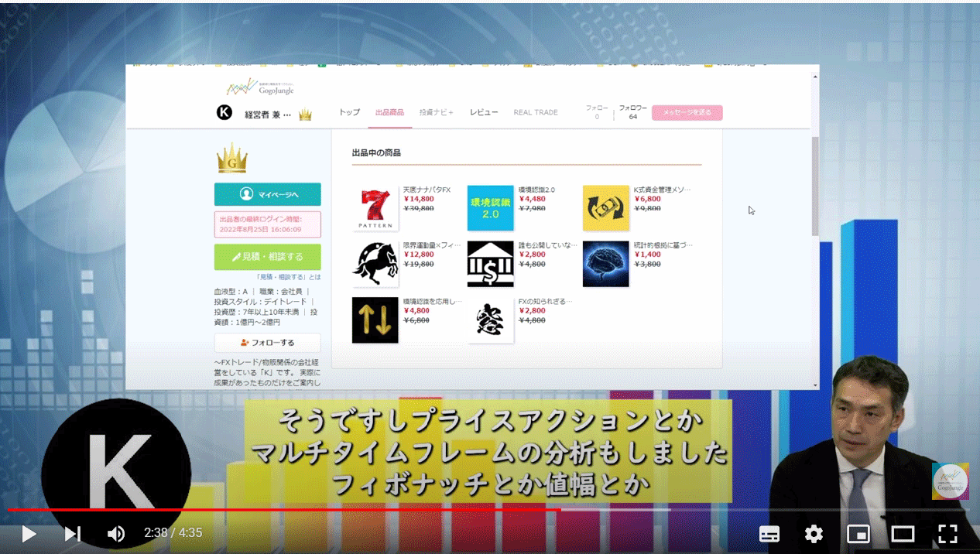Toggle subtitles/captions button
The image size is (980, 554).
coord(769,534)
